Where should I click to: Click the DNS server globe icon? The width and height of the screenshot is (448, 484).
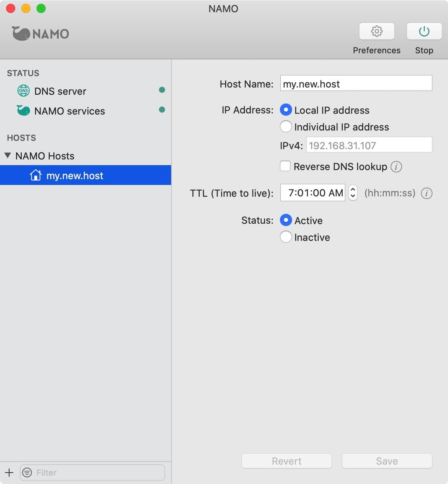click(24, 91)
